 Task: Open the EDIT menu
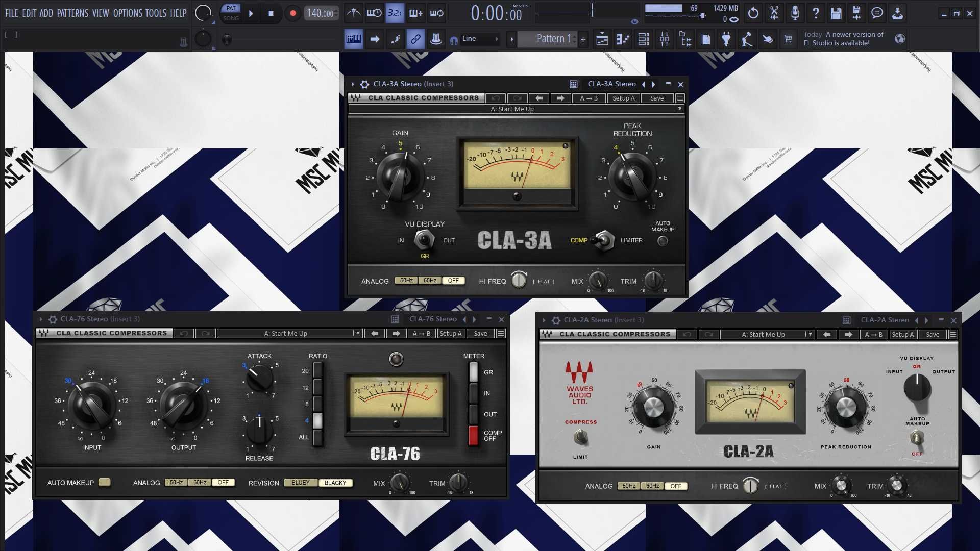[29, 13]
